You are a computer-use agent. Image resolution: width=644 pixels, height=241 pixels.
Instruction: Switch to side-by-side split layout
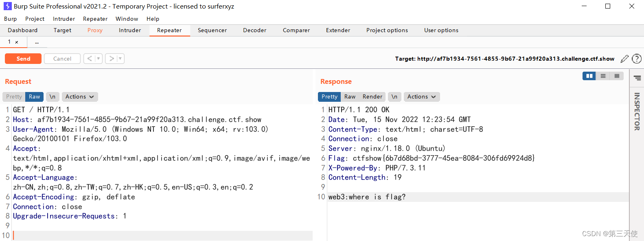[589, 76]
